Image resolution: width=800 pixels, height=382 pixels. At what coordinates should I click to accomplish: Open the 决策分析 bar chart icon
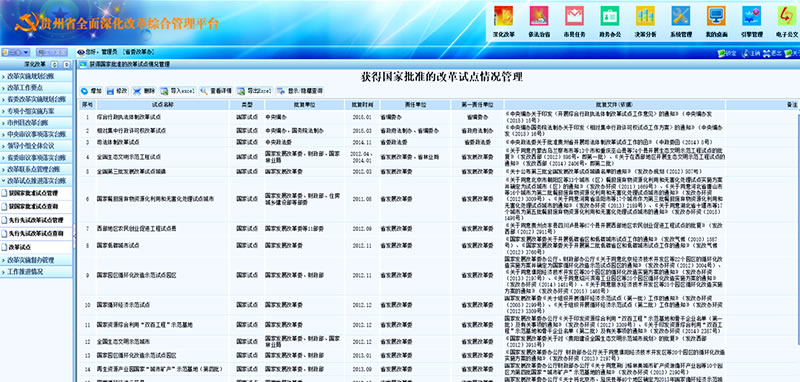[645, 16]
